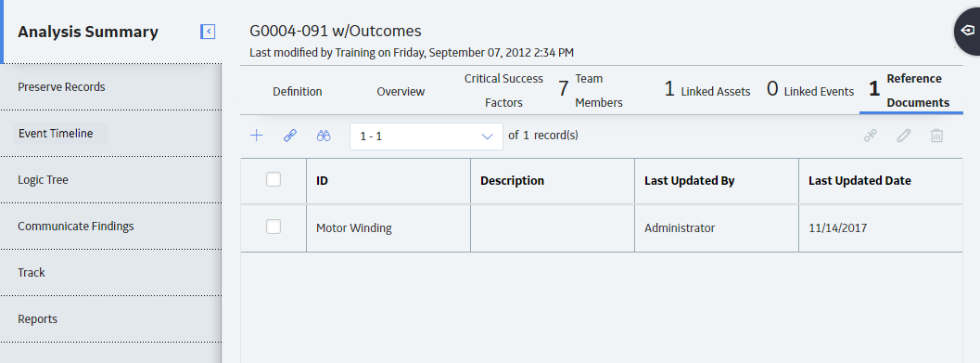Check the Motor Winding row checkbox

pos(274,227)
